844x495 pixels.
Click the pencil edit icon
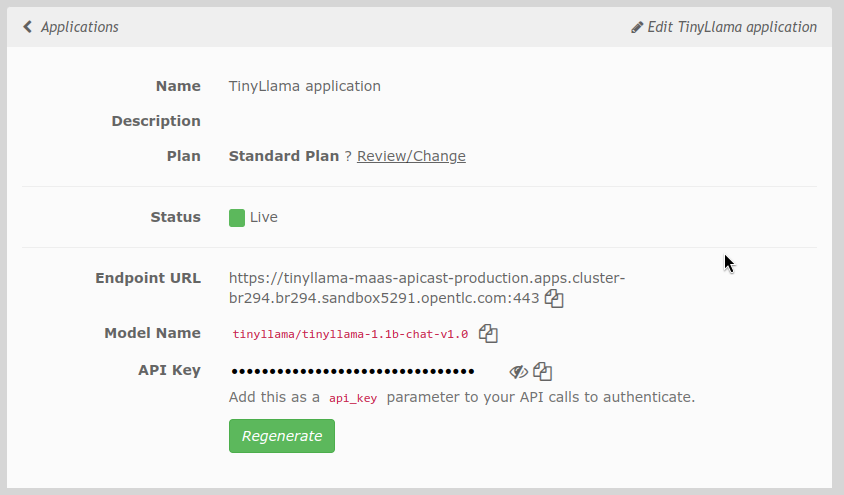point(637,27)
